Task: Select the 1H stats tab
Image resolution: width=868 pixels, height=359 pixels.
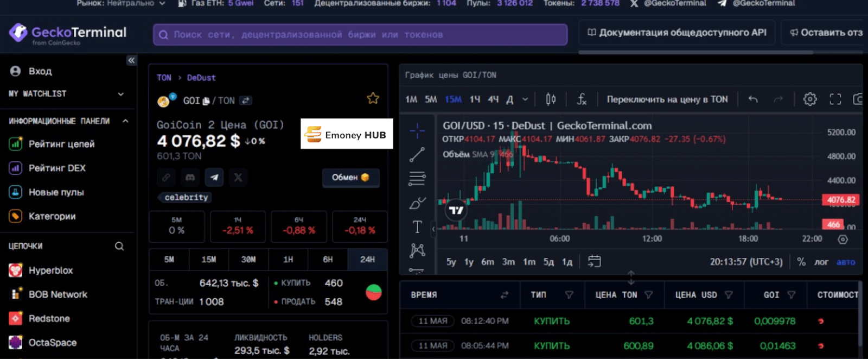Action: (288, 260)
